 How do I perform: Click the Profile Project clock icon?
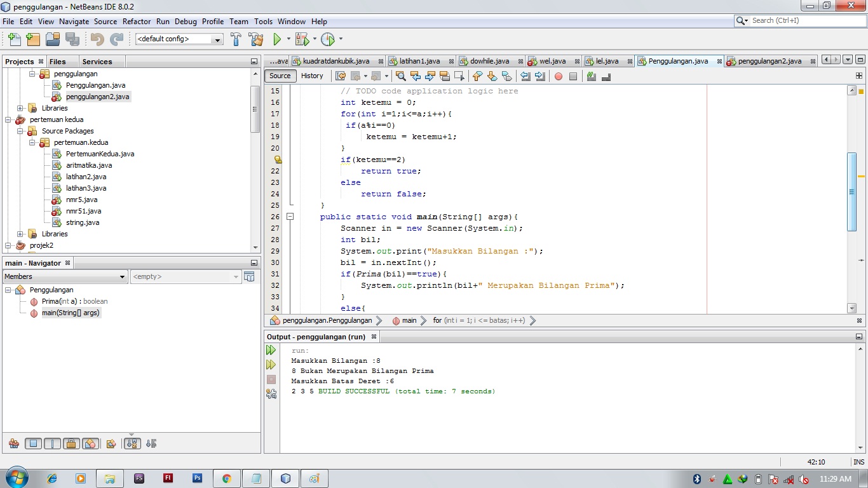coord(328,39)
